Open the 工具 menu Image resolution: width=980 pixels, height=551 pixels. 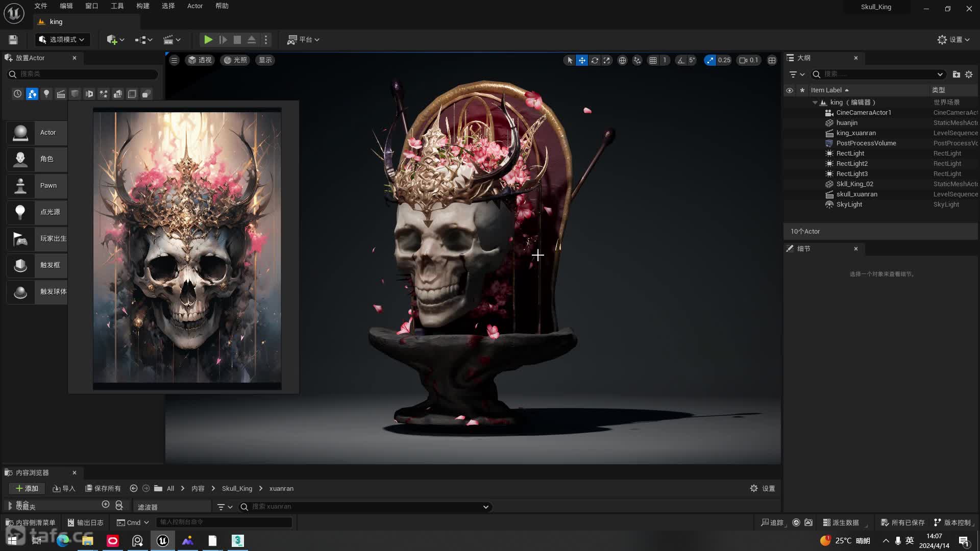[x=117, y=6]
